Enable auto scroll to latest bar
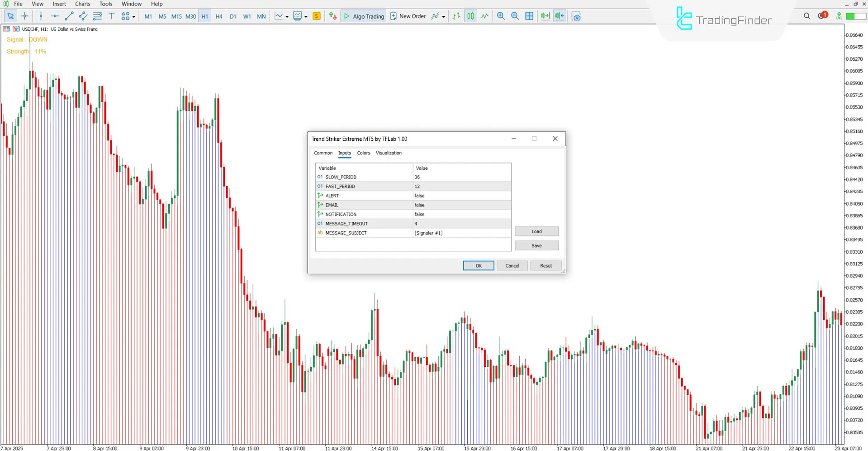Screen dimensions: 868x451 (x=545, y=16)
